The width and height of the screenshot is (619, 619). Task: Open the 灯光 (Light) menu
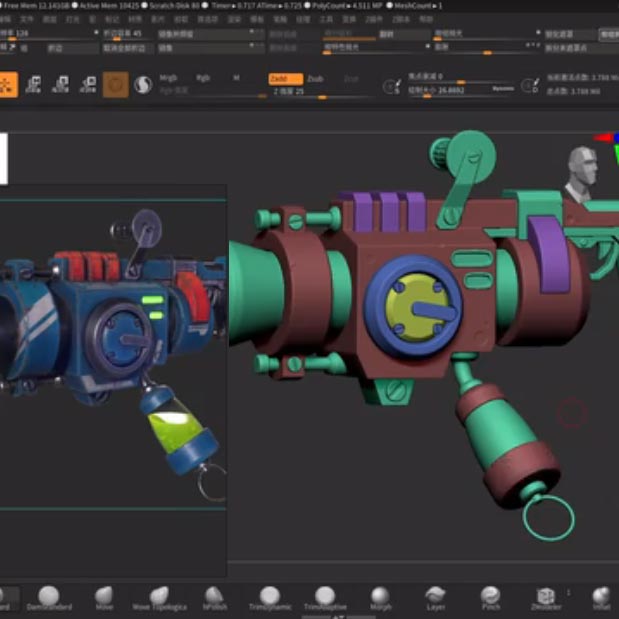coord(72,19)
